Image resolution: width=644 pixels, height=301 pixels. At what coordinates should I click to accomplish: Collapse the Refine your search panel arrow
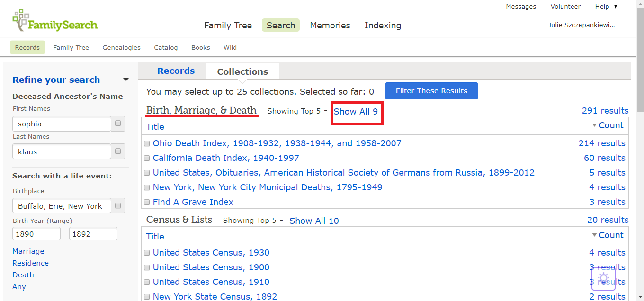(126, 80)
